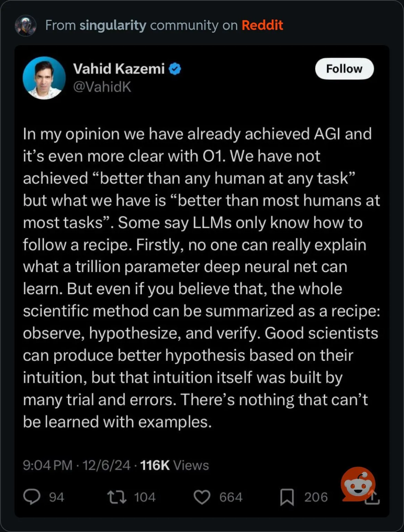
Task: Click the @VahidK handle
Action: pos(102,87)
